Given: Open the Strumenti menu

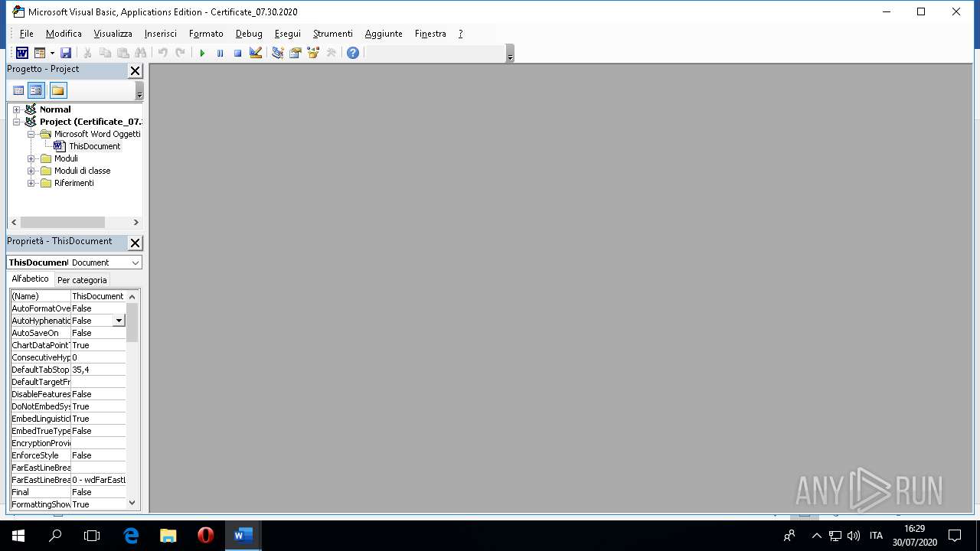Looking at the screenshot, I should click(332, 34).
